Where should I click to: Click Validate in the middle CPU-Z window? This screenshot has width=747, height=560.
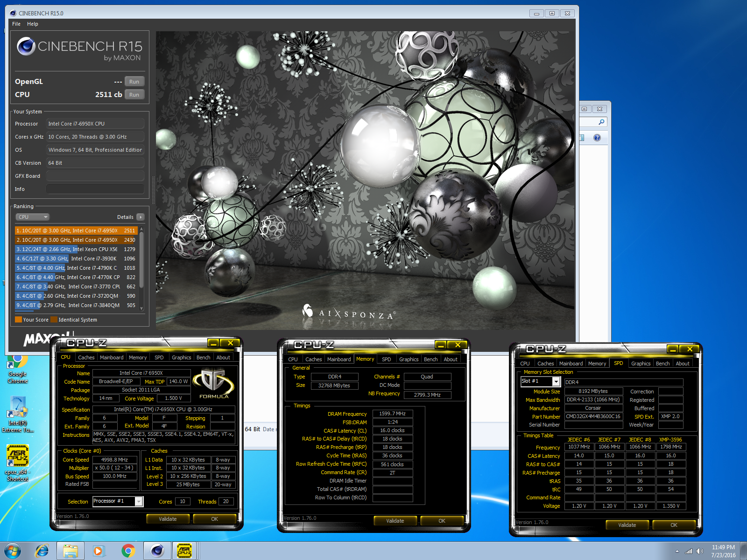click(395, 521)
